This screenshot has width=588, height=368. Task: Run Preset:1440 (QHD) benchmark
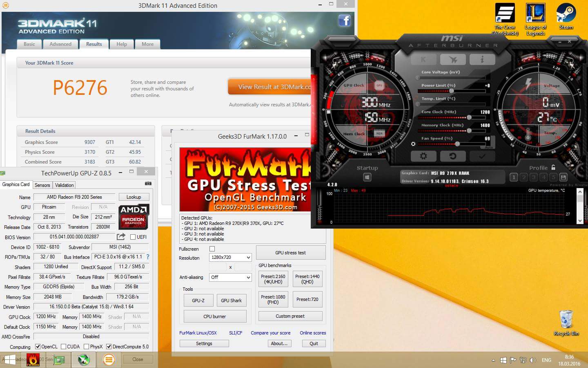tap(307, 279)
